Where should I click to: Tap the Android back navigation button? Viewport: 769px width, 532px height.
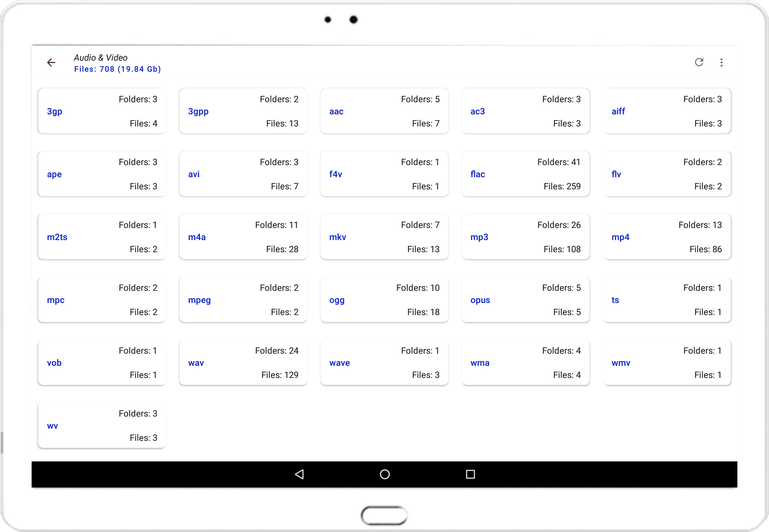pyautogui.click(x=300, y=474)
